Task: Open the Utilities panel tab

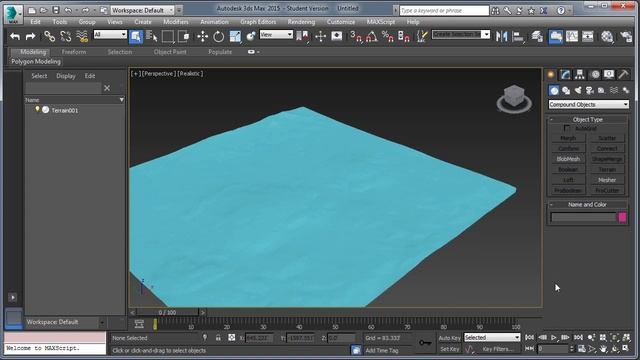Action: (623, 74)
